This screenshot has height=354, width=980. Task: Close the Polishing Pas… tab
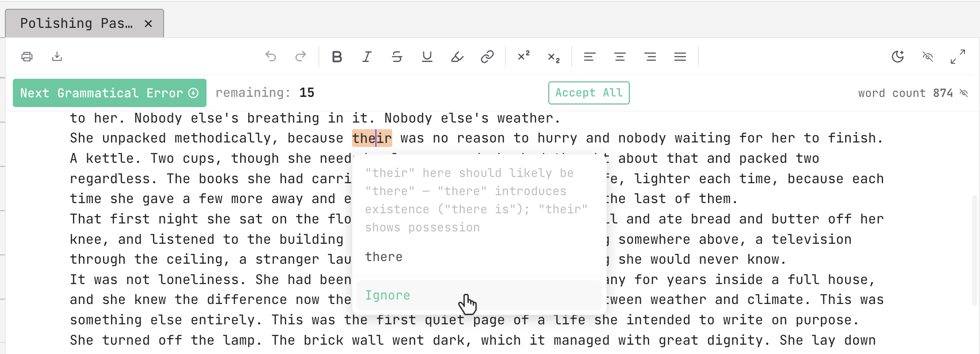[149, 24]
